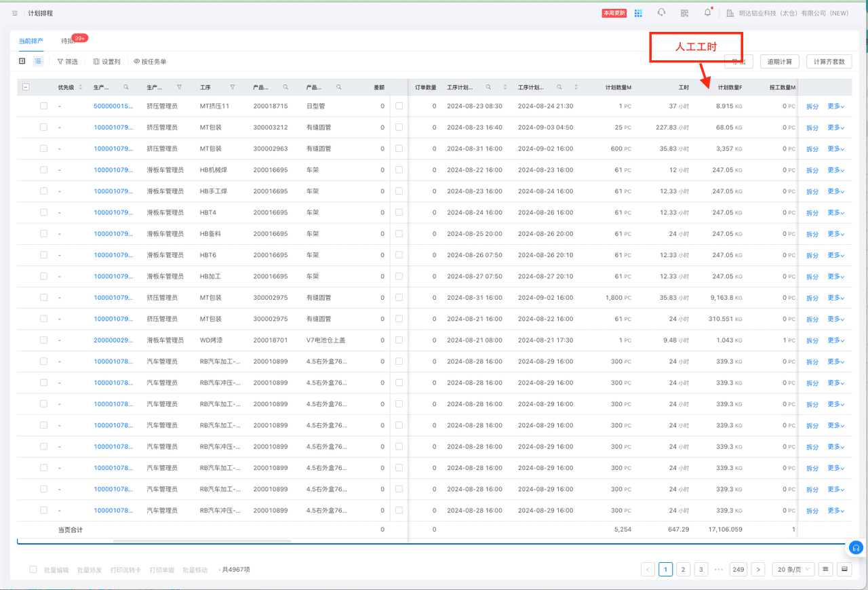The image size is (868, 590).
Task: Switch to the 当前排产 tab
Action: 31,41
